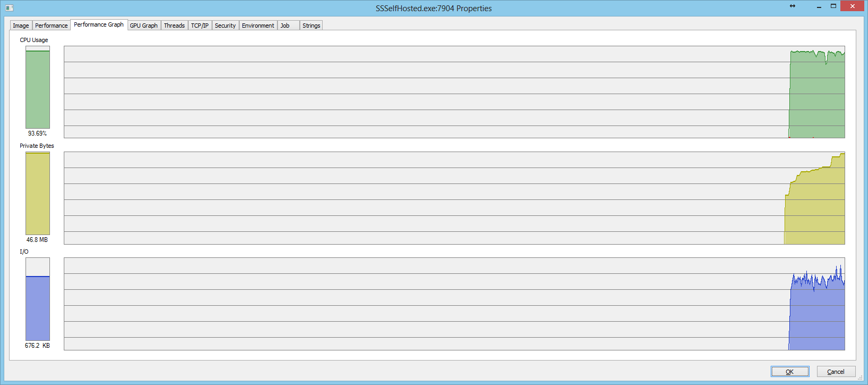Open the Strings tab
This screenshot has width=868, height=385.
click(x=311, y=26)
